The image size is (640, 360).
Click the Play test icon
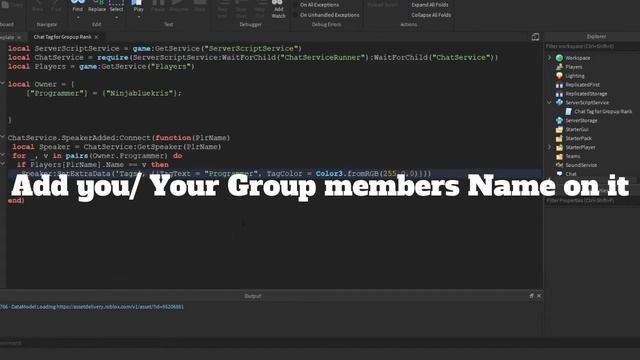tap(137, 2)
